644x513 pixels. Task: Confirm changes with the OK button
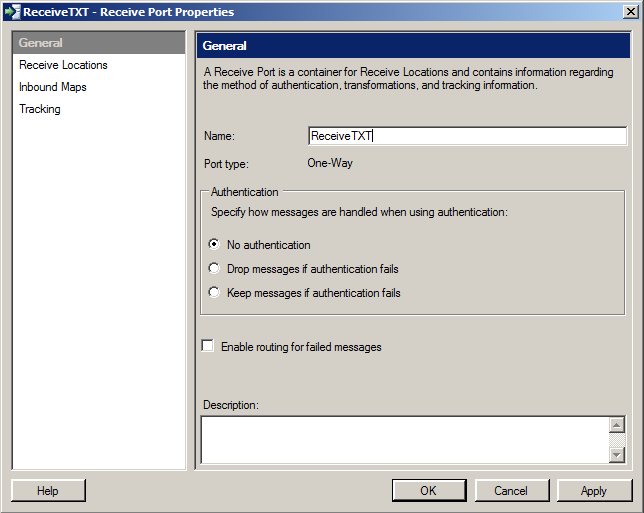point(429,490)
